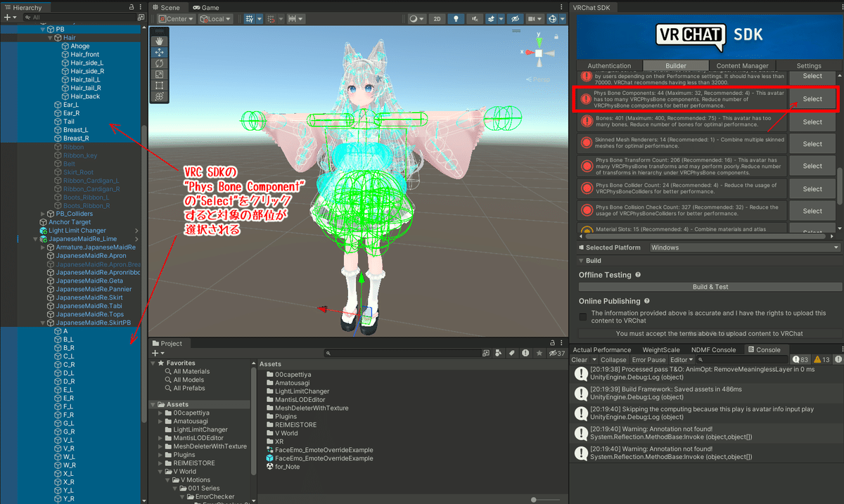Open Project search by label icon
This screenshot has height=504, width=844.
(512, 353)
